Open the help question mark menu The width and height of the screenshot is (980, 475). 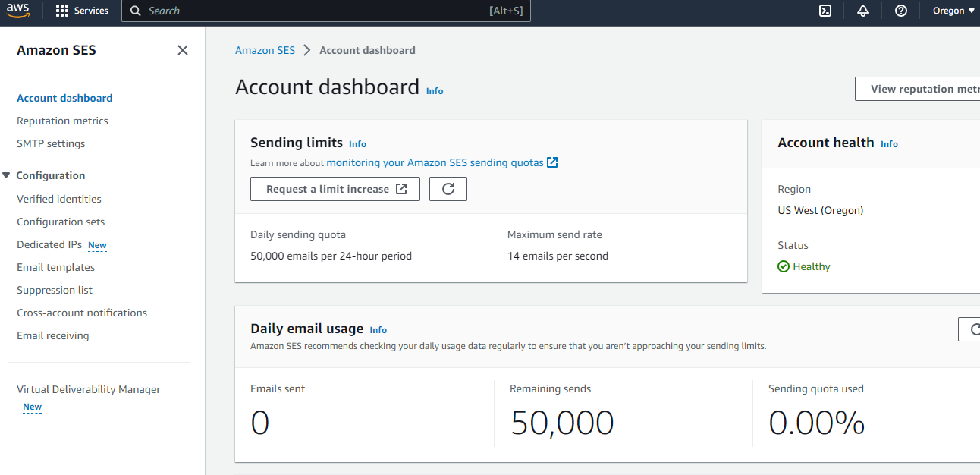click(x=901, y=11)
